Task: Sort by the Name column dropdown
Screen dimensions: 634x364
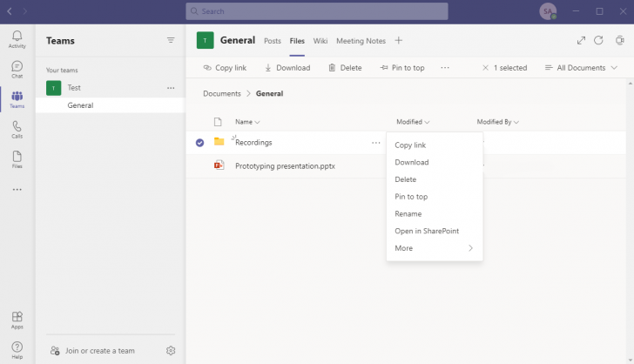Action: coord(247,122)
